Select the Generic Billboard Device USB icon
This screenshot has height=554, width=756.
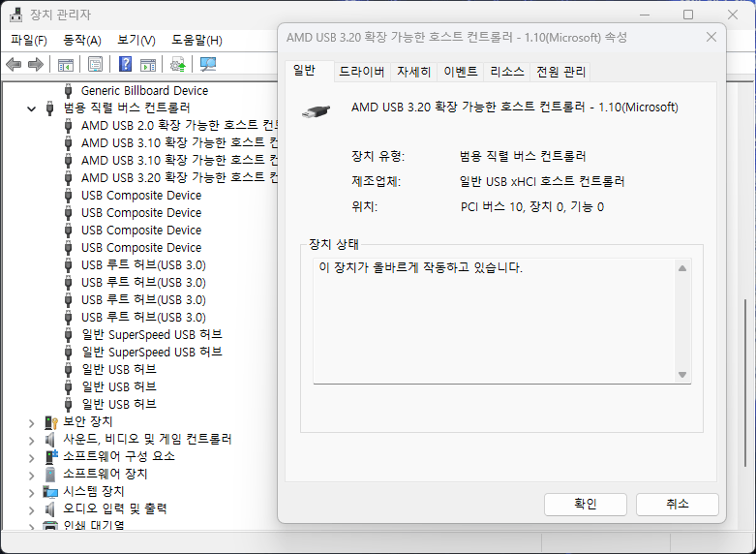[x=68, y=91]
